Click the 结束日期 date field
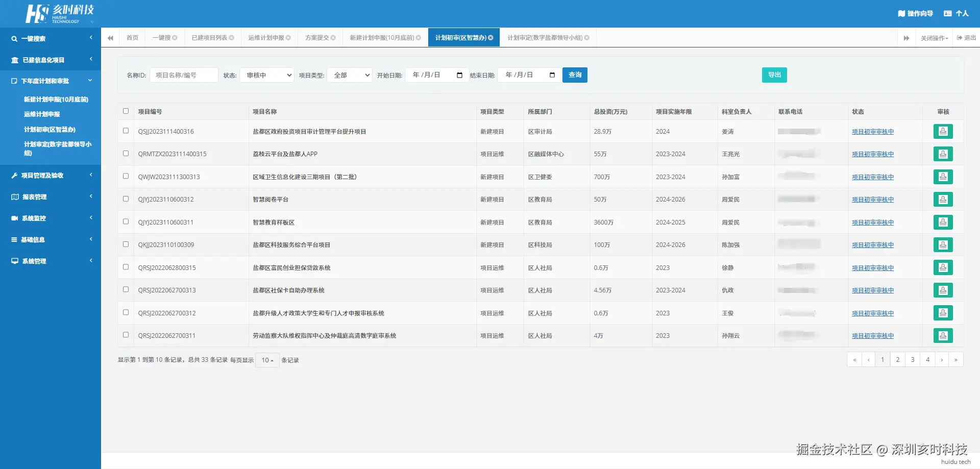 point(529,75)
